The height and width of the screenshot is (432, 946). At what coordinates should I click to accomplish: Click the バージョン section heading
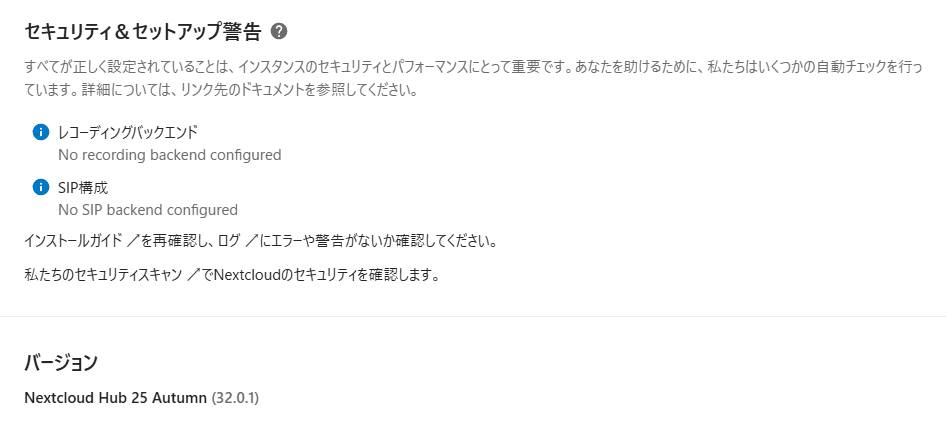61,363
